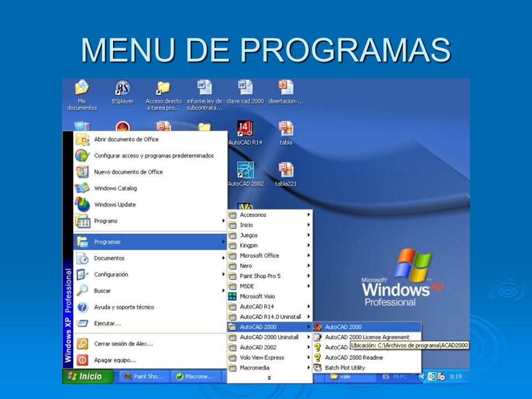The image size is (532, 399).
Task: Click the Buscar magnifier icon
Action: click(x=83, y=291)
